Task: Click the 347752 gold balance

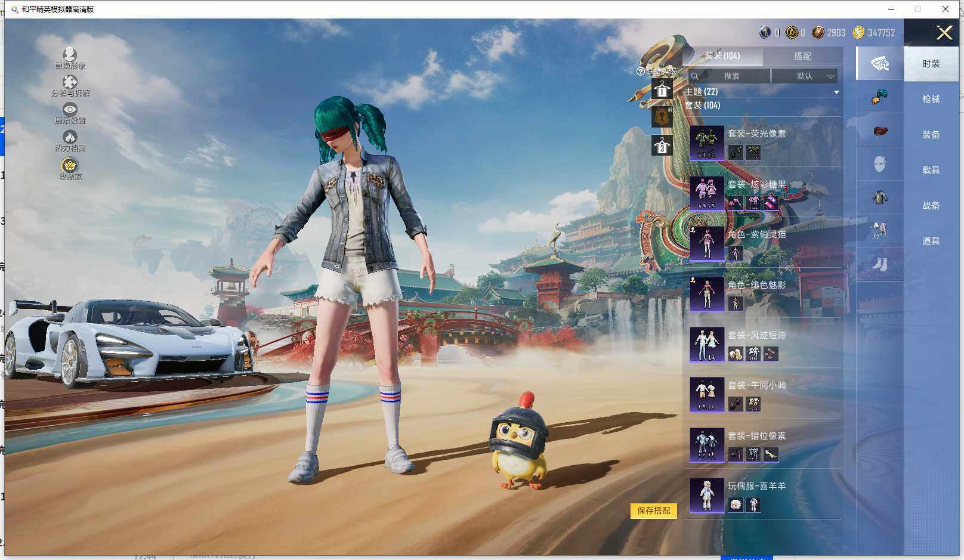Action: click(881, 33)
